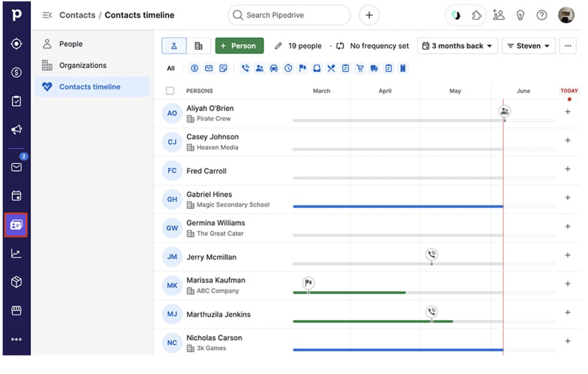Open Campaigns megaphone icon in sidebar

(16, 129)
